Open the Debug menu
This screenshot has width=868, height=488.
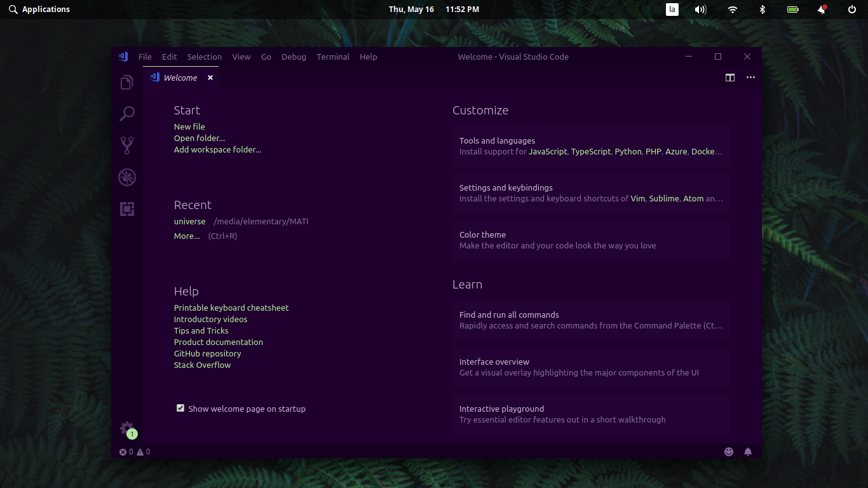pyautogui.click(x=294, y=57)
